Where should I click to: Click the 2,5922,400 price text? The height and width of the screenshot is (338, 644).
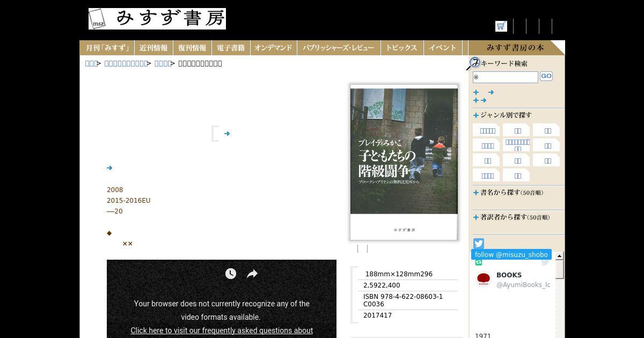[x=382, y=285]
